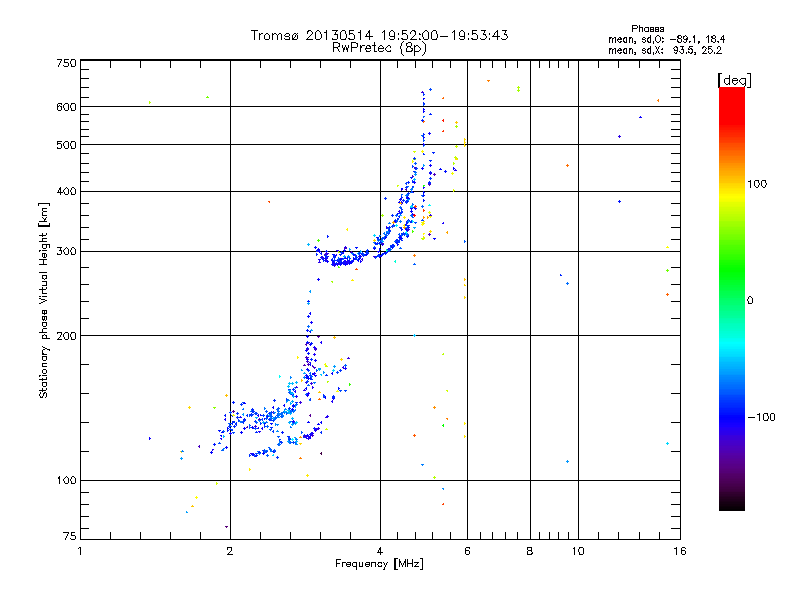Select the 'mean, sd,O: -89.1, 18.4' line

[666, 39]
